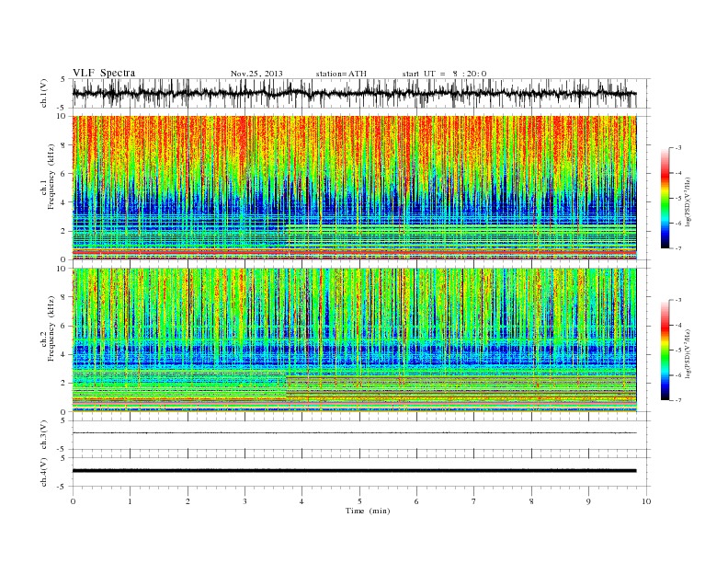Click the "VLF Spectra" plot title
Viewport: 728px width, 563px height.
104,73
